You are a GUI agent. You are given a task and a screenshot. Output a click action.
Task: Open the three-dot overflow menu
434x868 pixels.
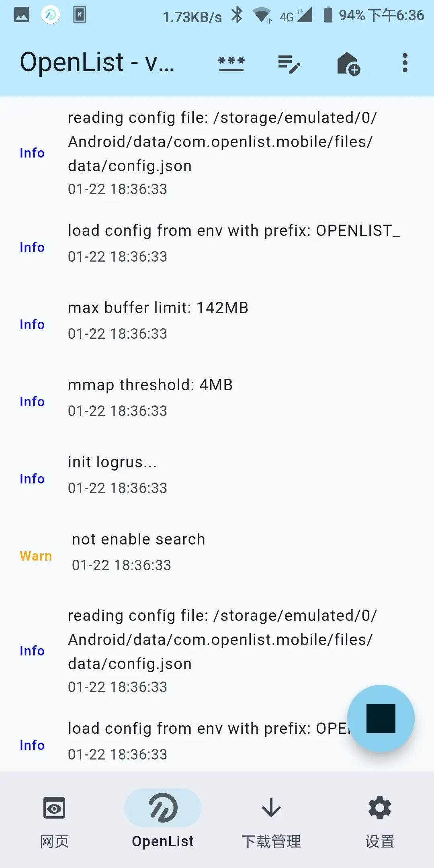point(405,63)
